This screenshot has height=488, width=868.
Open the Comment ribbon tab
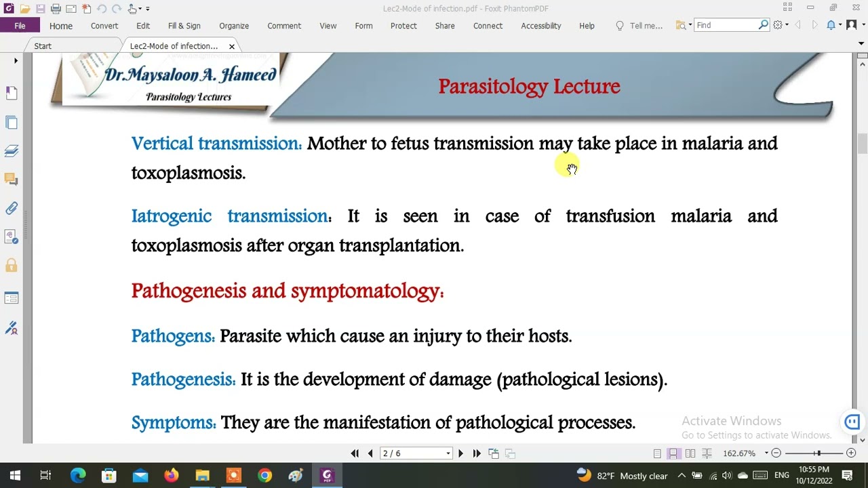click(x=284, y=26)
